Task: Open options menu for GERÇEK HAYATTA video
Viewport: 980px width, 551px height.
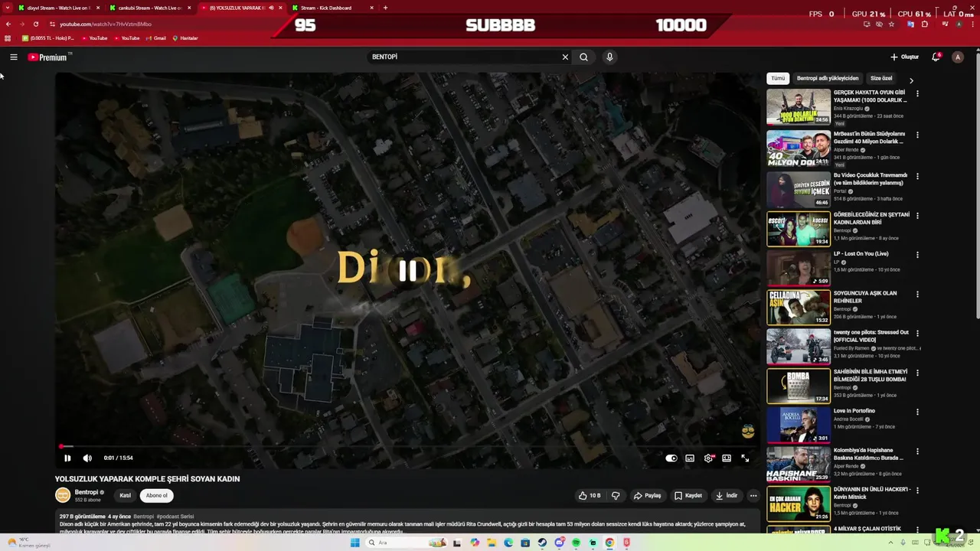Action: point(917,94)
